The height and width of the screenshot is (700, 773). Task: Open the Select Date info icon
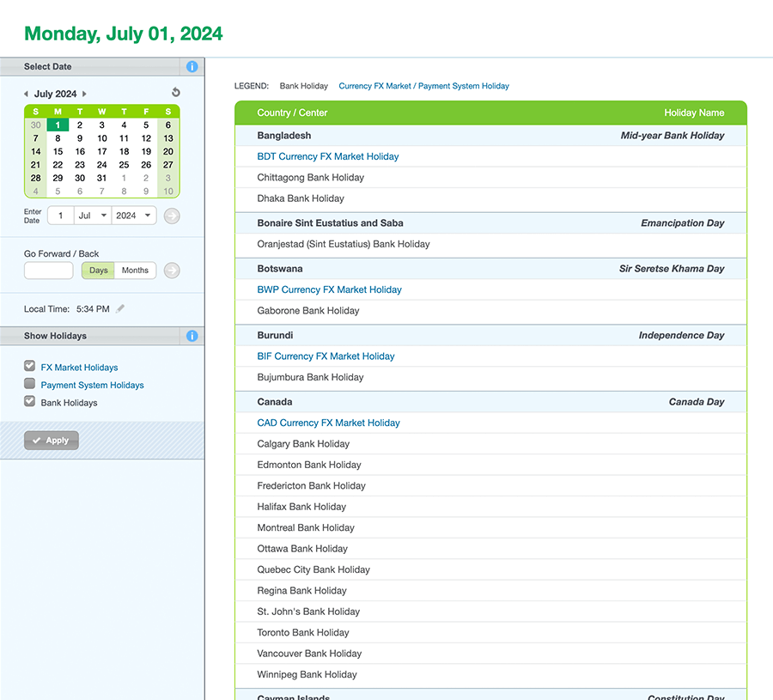tap(192, 66)
